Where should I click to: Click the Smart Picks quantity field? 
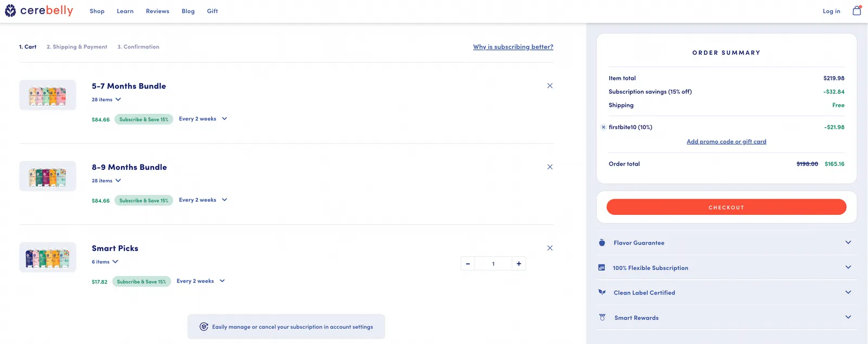tap(493, 264)
